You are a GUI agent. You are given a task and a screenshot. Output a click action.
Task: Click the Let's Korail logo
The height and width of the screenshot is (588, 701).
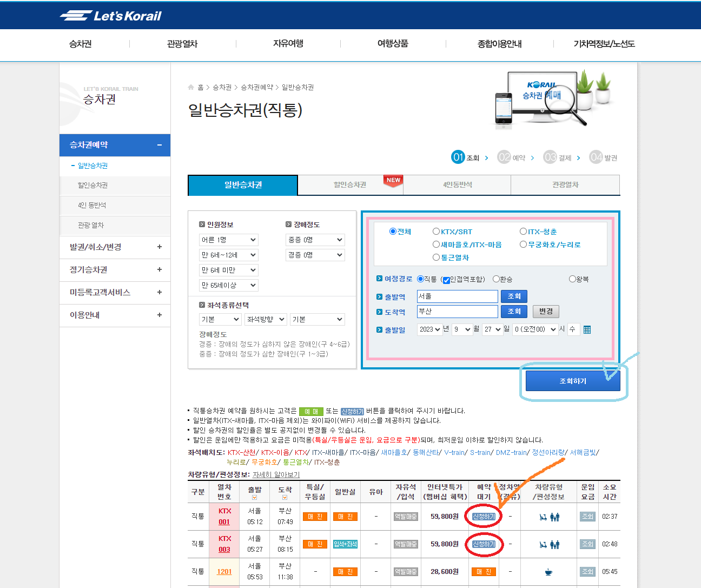tap(111, 15)
